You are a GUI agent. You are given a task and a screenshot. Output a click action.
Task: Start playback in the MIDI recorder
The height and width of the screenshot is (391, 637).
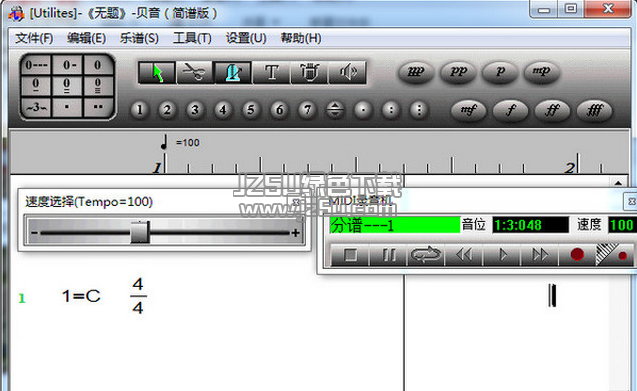pyautogui.click(x=503, y=255)
